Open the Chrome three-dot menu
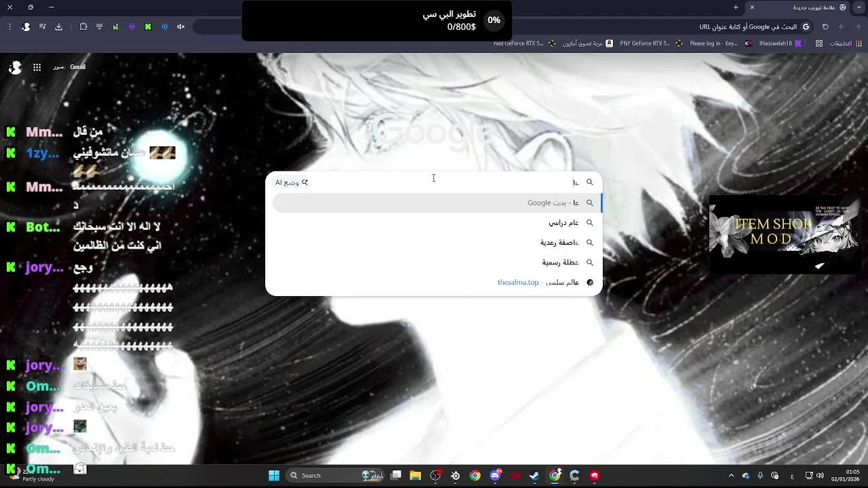The image size is (868, 488). (9, 26)
